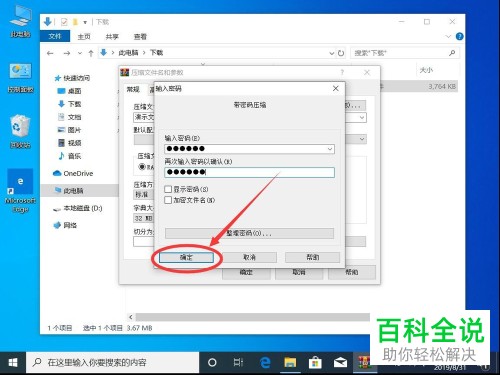Click 帮助 in the password dialog

(312, 257)
